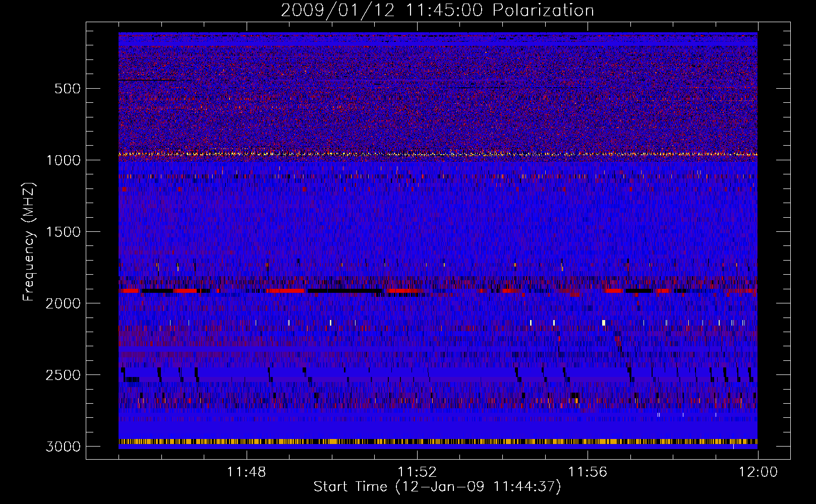
Task: Click the yellow striped band near 3000 MHz
Action: (x=438, y=442)
